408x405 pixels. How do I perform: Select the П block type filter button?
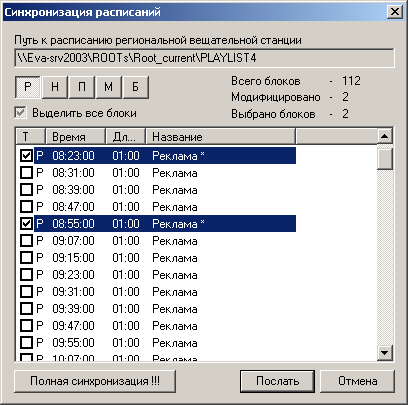point(82,87)
